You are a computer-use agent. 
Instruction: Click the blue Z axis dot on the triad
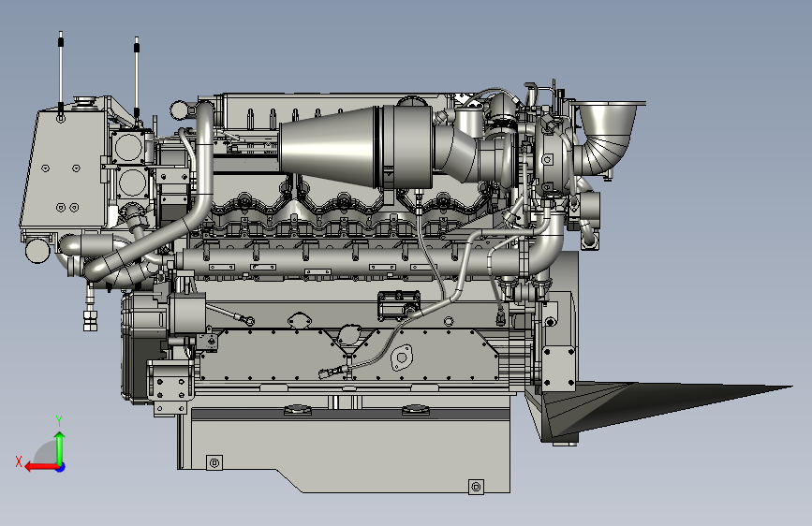(x=61, y=467)
